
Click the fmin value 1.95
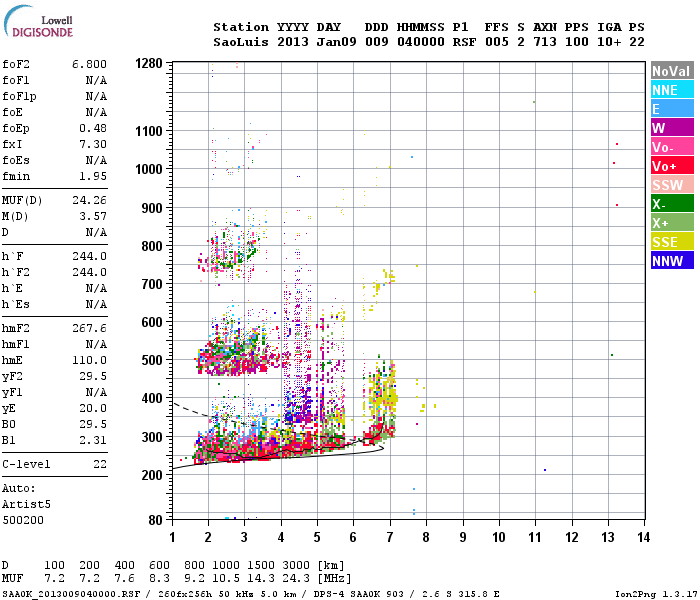pos(93,176)
